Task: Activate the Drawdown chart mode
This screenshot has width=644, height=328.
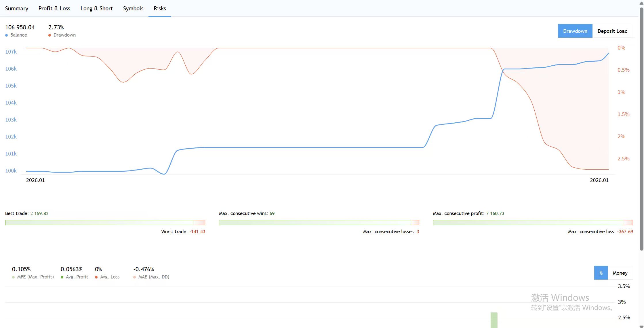Action: click(575, 31)
